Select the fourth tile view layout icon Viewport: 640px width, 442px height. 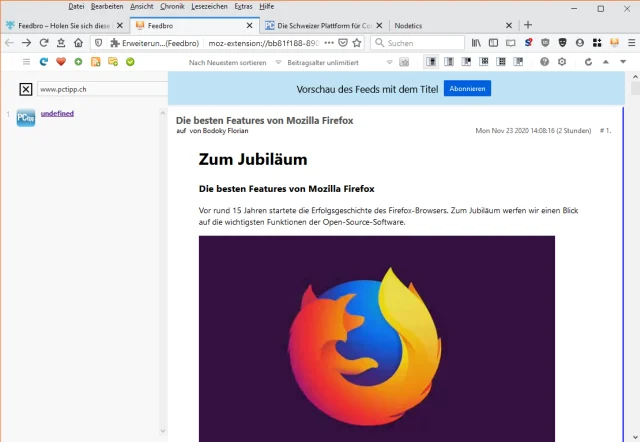484,62
